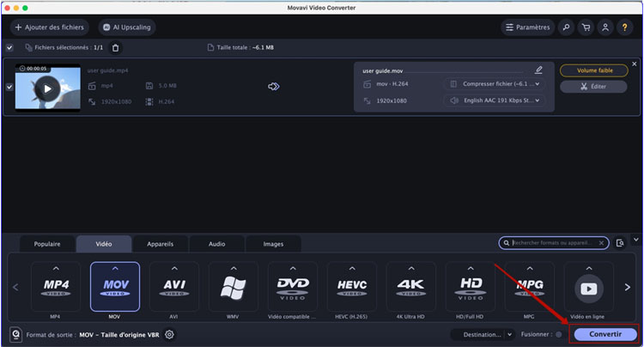644x347 pixels.
Task: Open the shopping cart icon
Action: pos(586,27)
